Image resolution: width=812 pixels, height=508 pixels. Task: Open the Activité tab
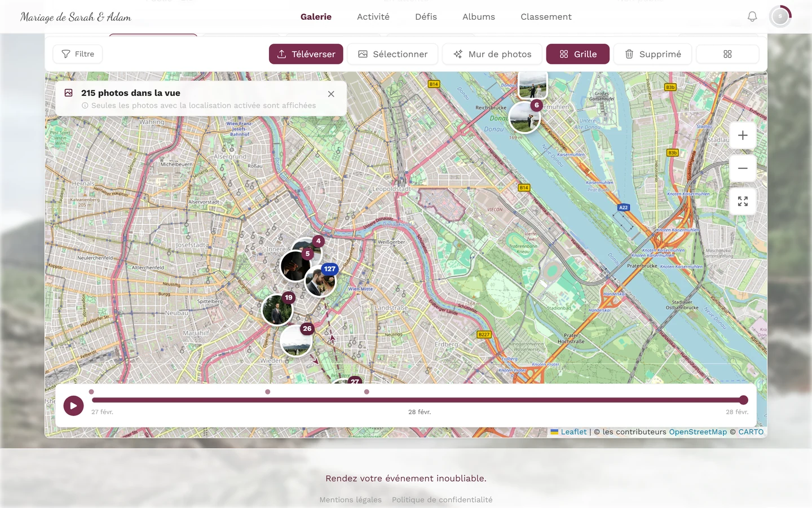click(373, 17)
